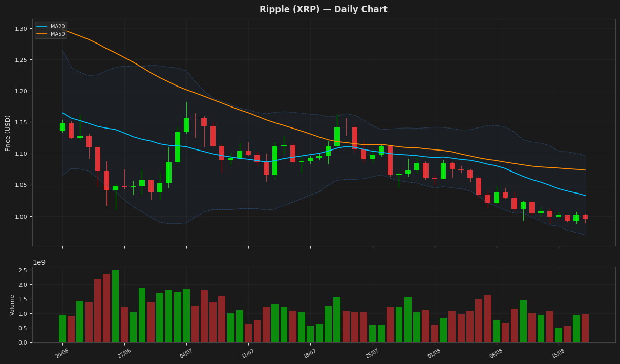This screenshot has height=364, width=620.
Task: Click the 1.20 price tick label
Action: pos(20,91)
